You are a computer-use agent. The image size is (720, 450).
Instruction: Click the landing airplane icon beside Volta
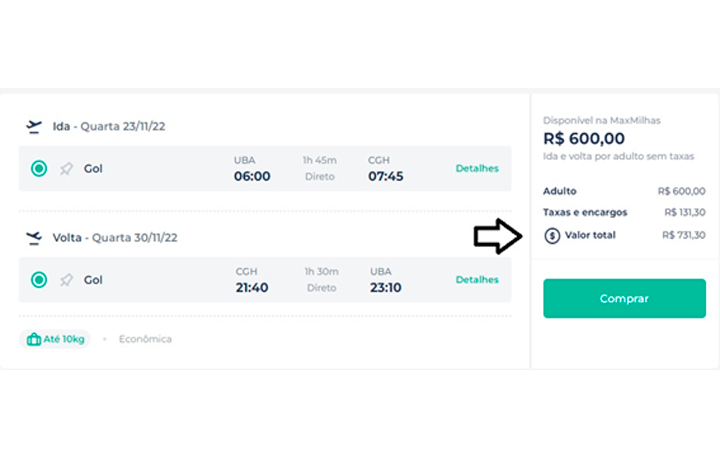click(34, 238)
